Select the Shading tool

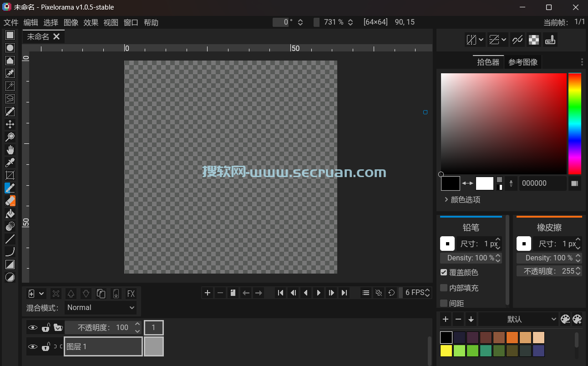click(x=10, y=226)
